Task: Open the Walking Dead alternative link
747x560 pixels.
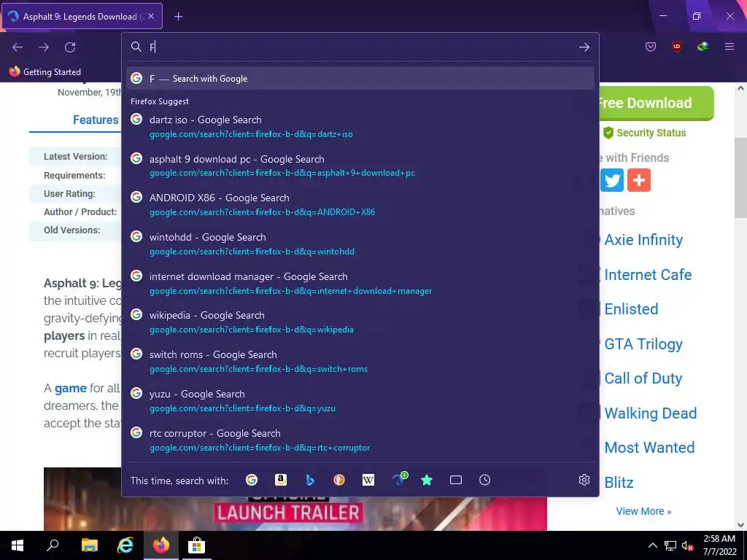Action: pos(650,413)
